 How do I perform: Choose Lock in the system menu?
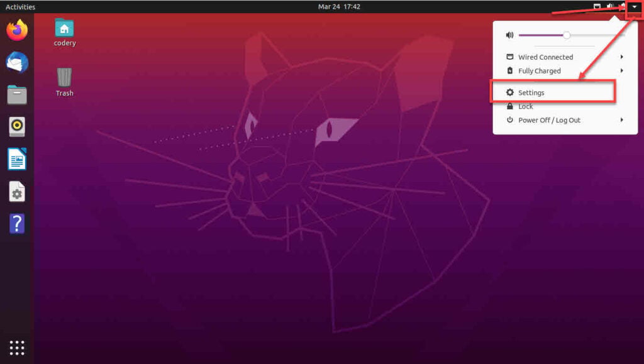click(x=565, y=106)
